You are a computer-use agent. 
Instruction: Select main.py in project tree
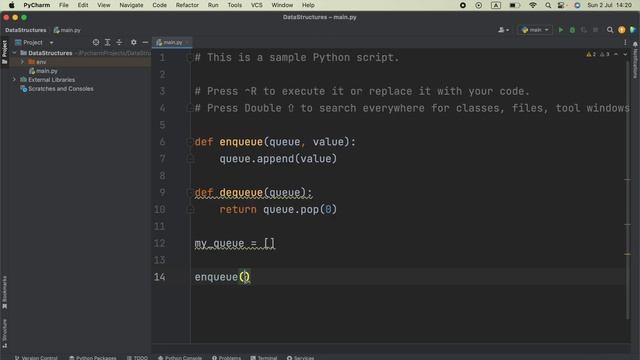tap(43, 71)
